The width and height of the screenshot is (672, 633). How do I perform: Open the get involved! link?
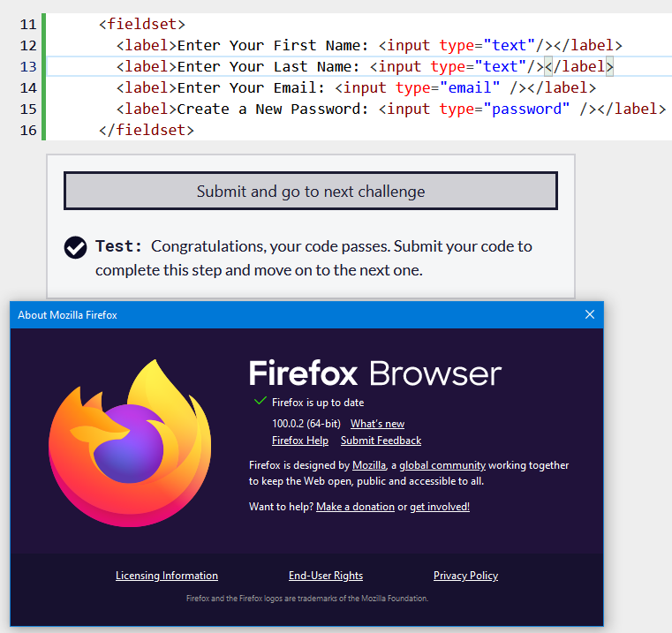click(440, 507)
